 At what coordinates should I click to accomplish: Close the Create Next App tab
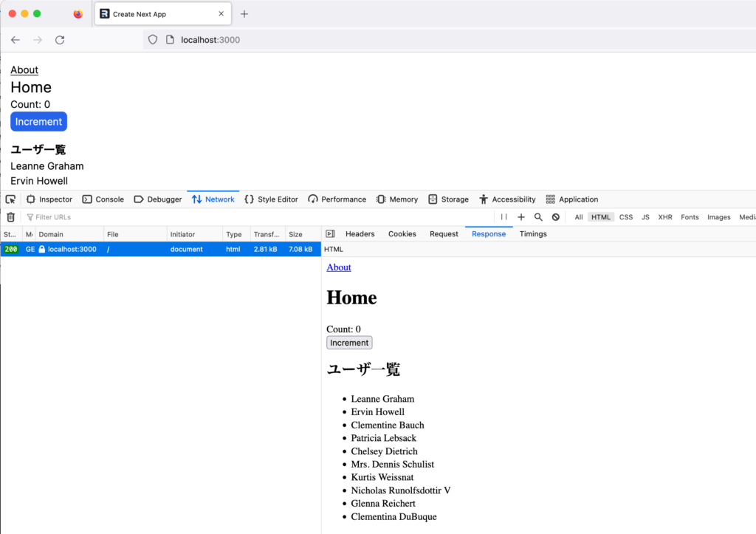pos(221,13)
